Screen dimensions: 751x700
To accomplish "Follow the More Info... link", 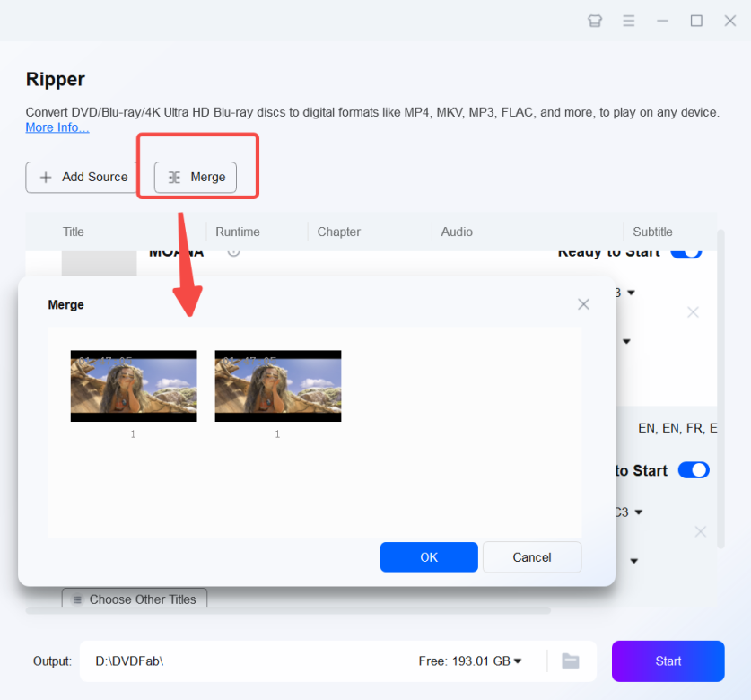I will pos(57,127).
